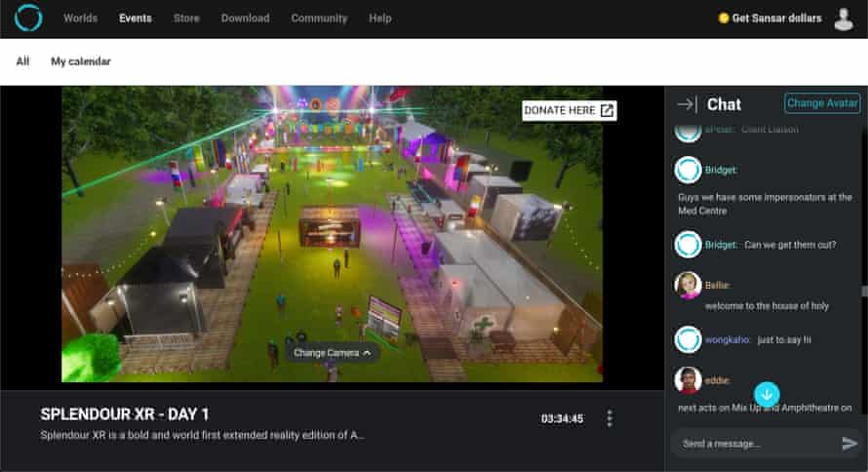Image resolution: width=868 pixels, height=472 pixels.
Task: Open the Help menu
Action: (x=380, y=19)
